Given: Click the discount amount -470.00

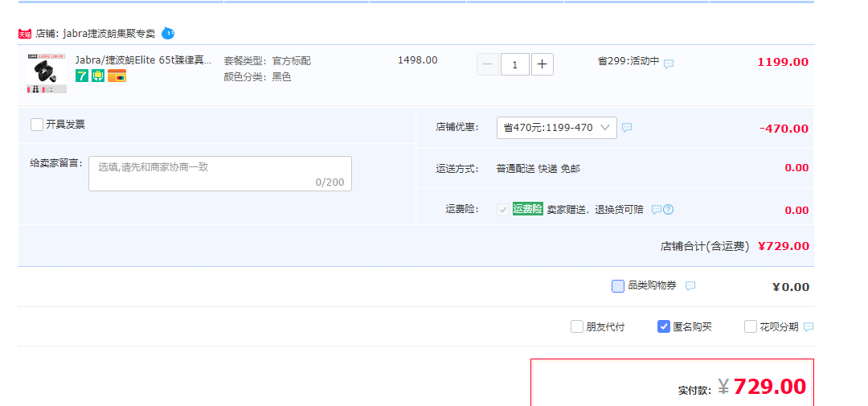Looking at the screenshot, I should [x=784, y=129].
